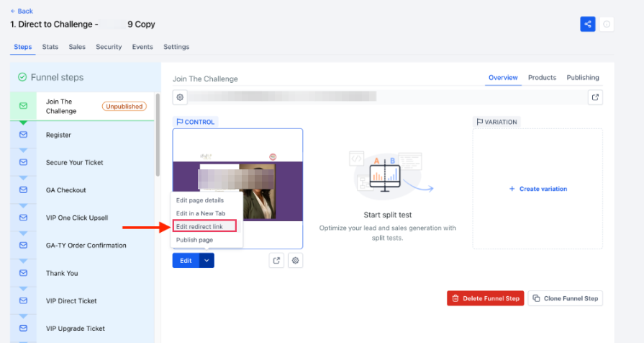Click the Funnel steps green check icon
644x343 pixels.
(x=22, y=77)
